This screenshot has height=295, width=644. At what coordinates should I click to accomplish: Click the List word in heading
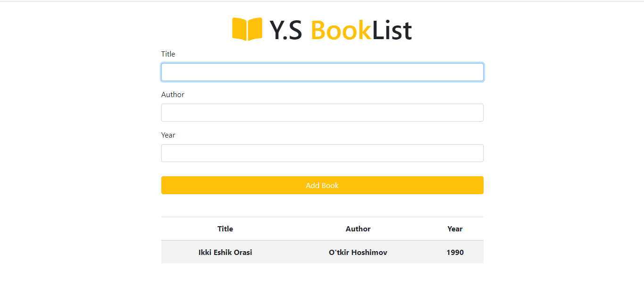pyautogui.click(x=392, y=30)
